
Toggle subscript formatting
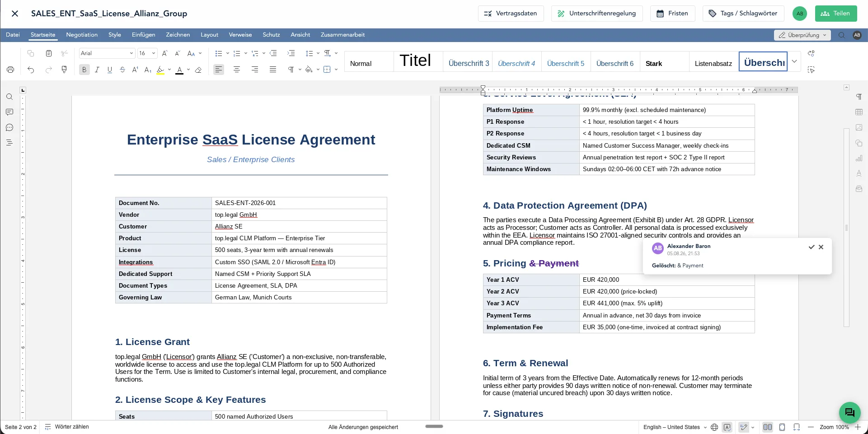[148, 70]
